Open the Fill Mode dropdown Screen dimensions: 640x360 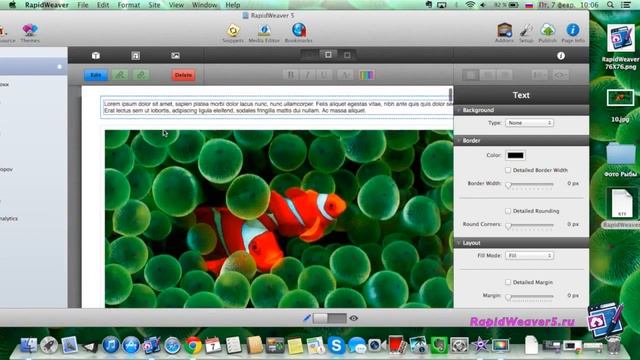(x=529, y=256)
